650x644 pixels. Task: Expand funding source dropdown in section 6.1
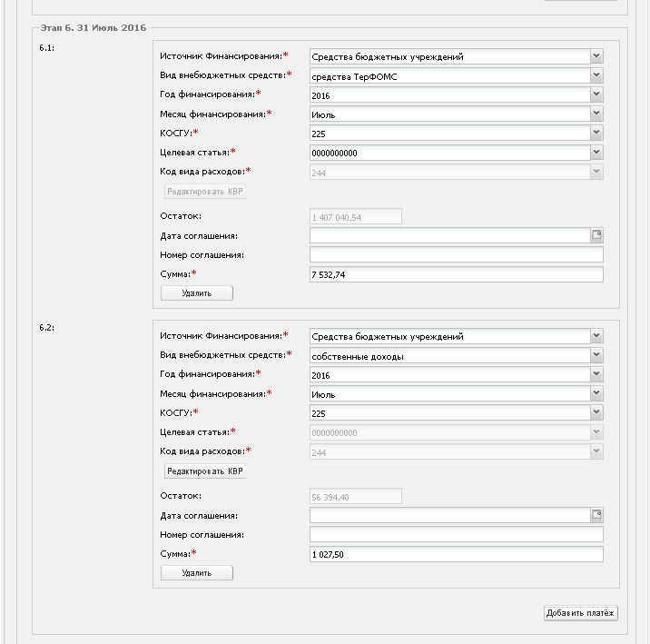(596, 56)
